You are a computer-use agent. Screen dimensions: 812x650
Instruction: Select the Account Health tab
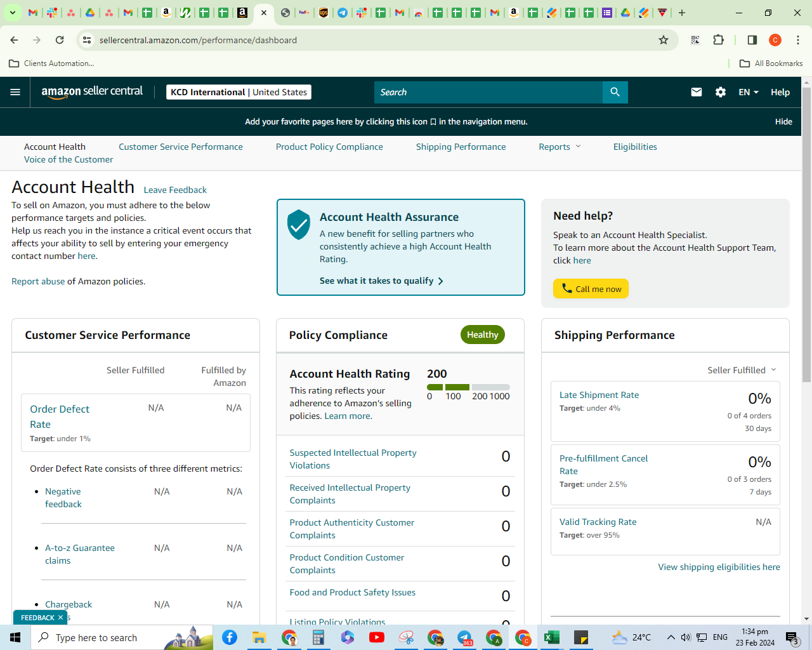click(x=55, y=147)
